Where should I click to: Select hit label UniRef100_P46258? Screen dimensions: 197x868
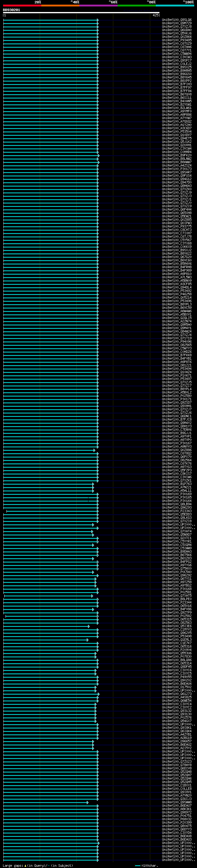[177, 294]
